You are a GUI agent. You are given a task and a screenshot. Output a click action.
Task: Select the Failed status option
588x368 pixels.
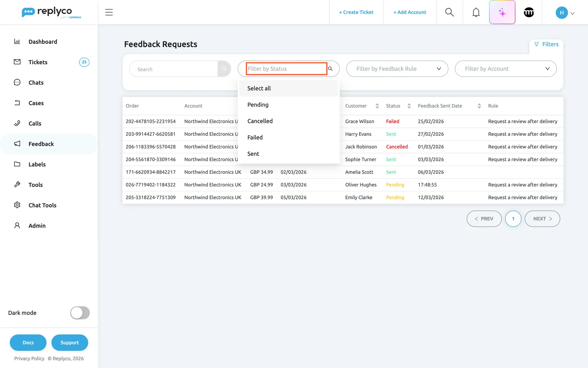288,137
